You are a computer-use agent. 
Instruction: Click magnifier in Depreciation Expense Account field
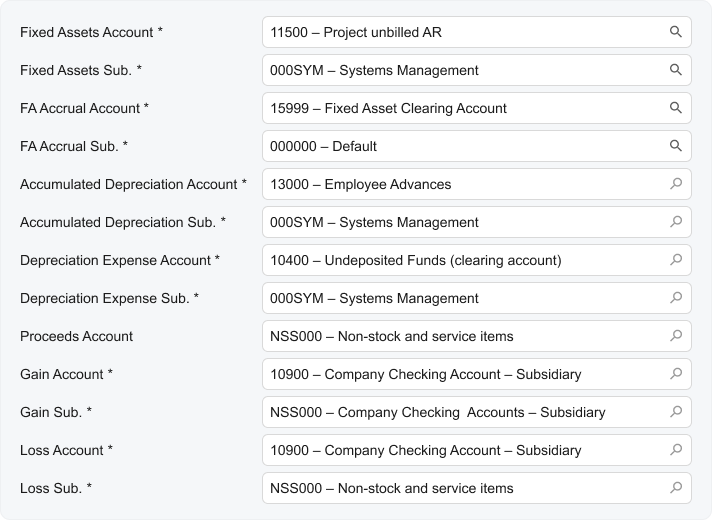click(x=676, y=260)
